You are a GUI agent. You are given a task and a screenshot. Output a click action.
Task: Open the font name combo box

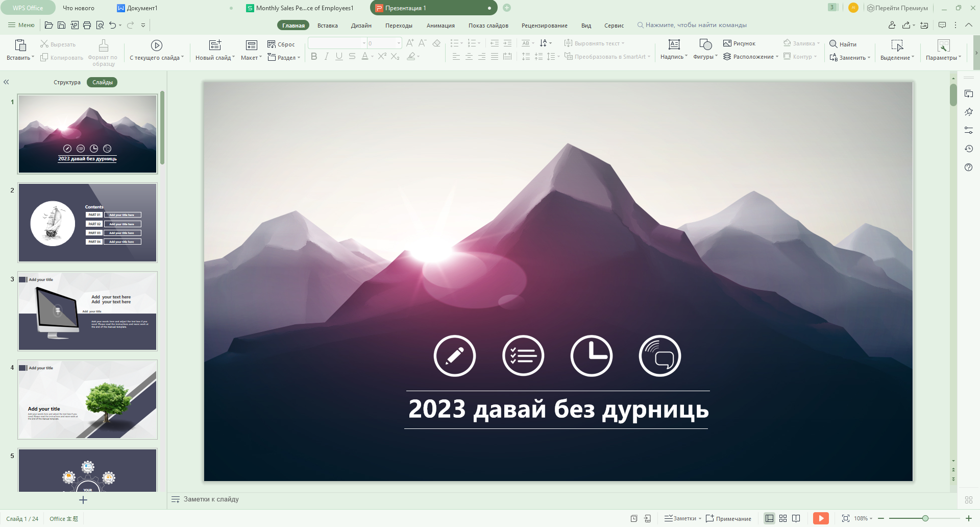[x=337, y=43]
